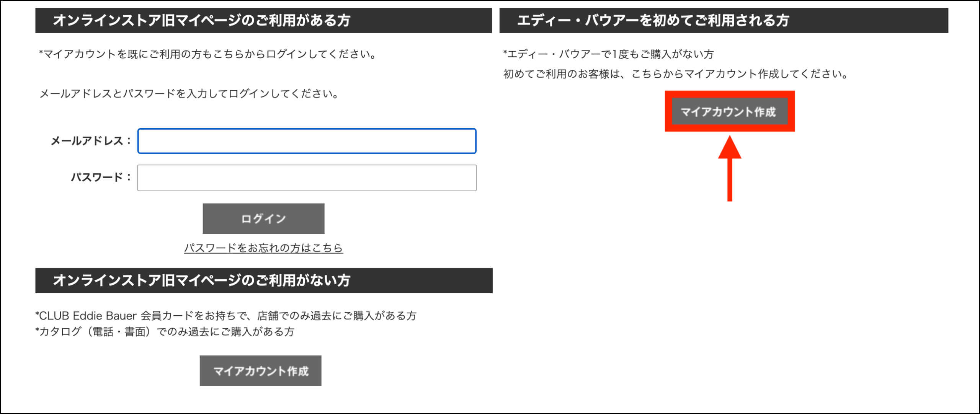Click the パスワード: field label

101,177
